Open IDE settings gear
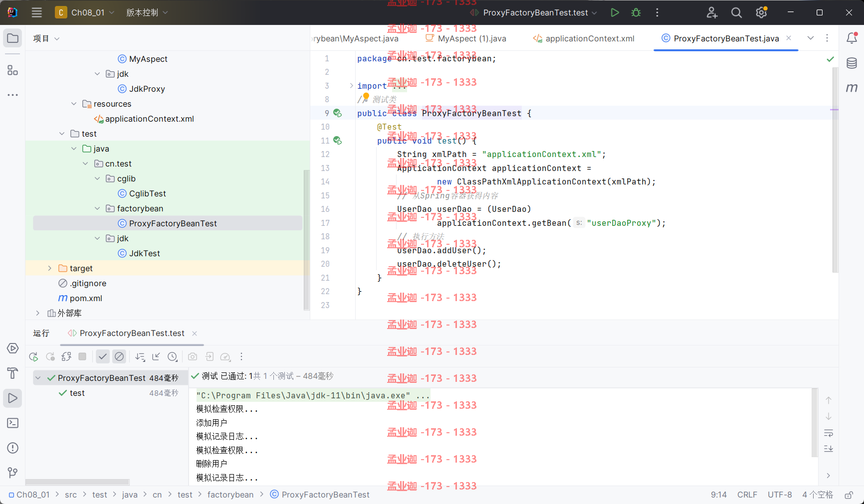 click(x=761, y=12)
